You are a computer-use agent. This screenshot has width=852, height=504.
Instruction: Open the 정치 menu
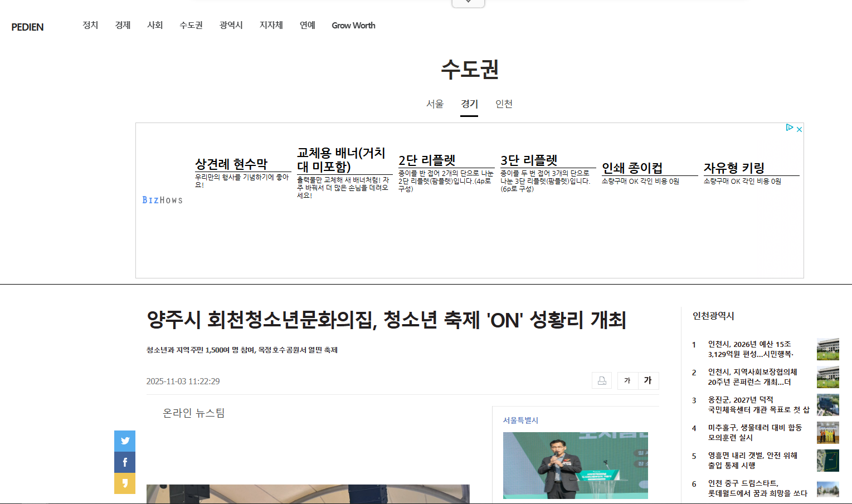coord(90,26)
